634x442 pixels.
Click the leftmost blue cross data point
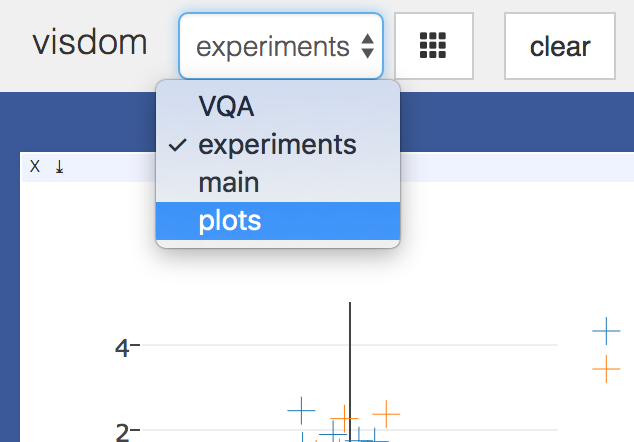pos(301,410)
